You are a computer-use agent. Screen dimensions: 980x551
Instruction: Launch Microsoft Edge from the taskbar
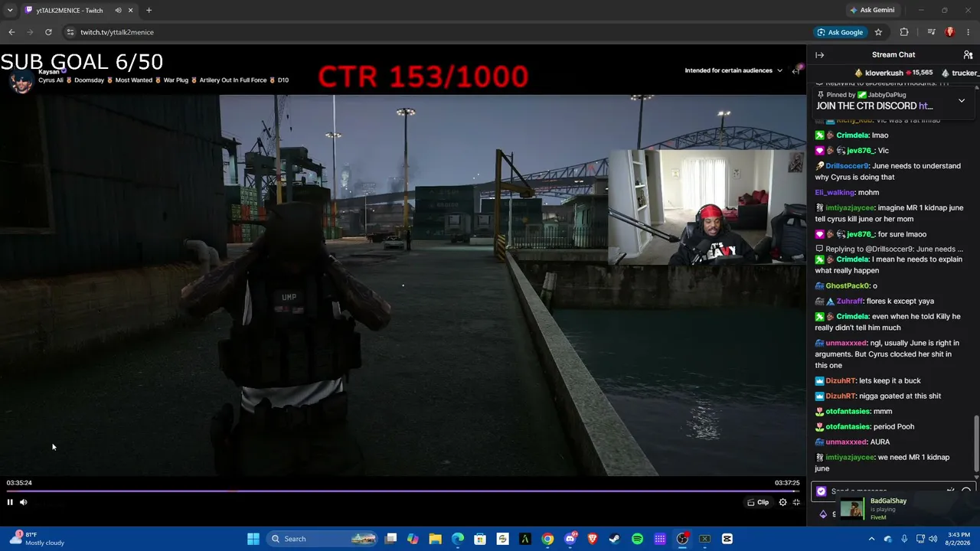click(x=457, y=539)
